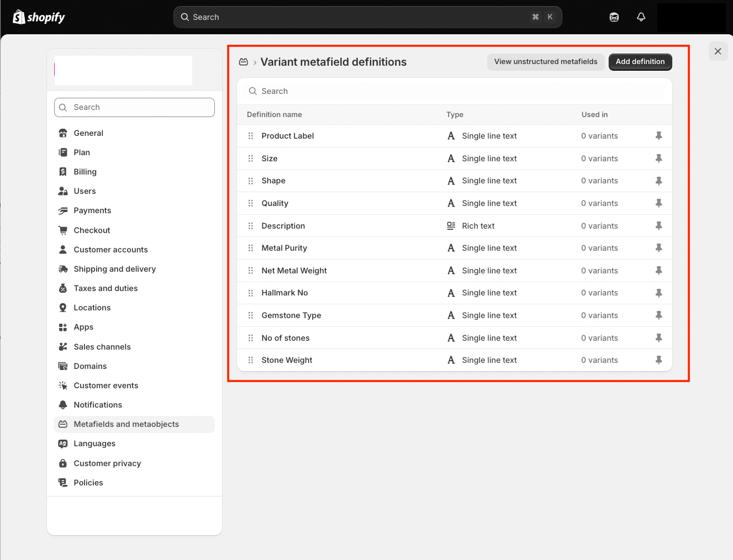Click the metafields breadcrumb icon beside title
The image size is (733, 560).
244,62
